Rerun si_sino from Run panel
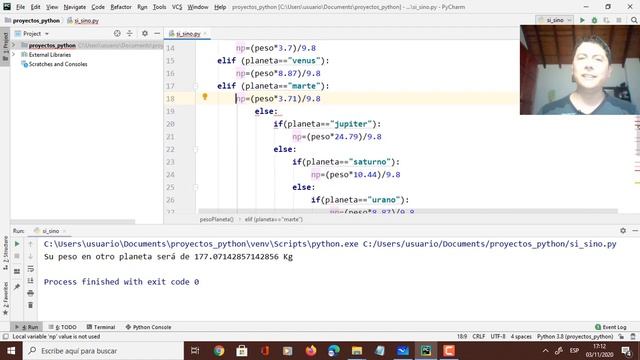The width and height of the screenshot is (640, 360). pyautogui.click(x=17, y=244)
